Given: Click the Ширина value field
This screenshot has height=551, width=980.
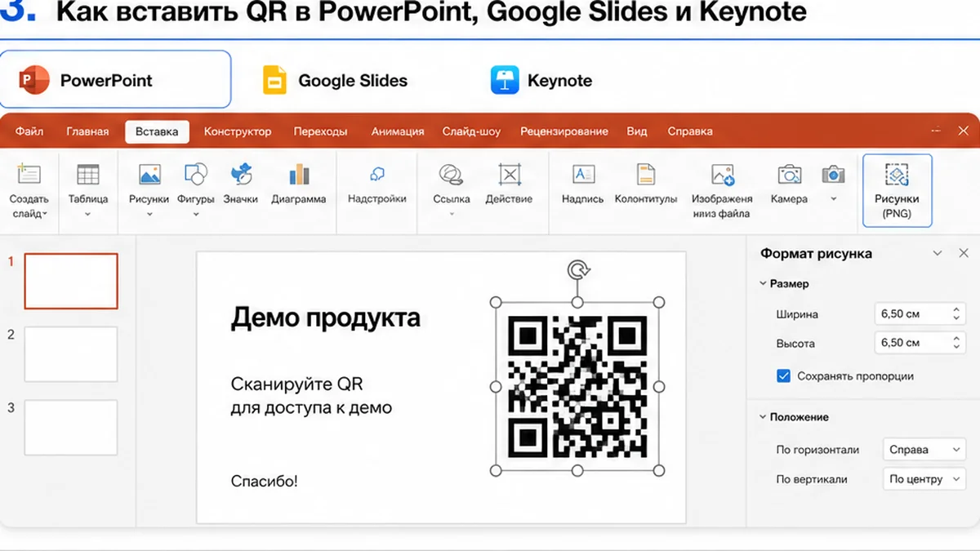Looking at the screenshot, I should 911,313.
